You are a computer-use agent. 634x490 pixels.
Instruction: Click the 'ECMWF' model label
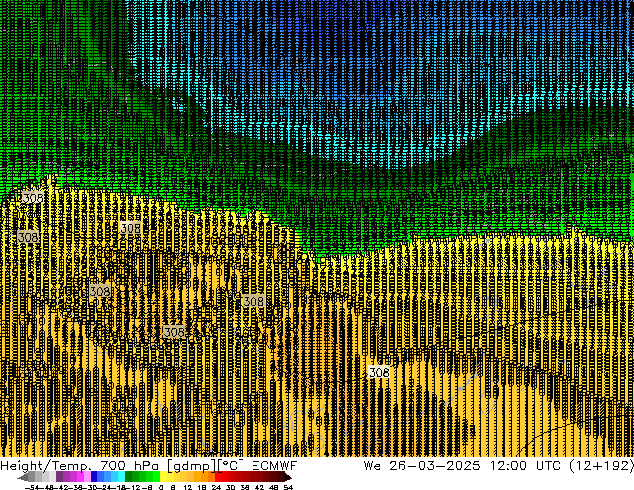pos(275,466)
